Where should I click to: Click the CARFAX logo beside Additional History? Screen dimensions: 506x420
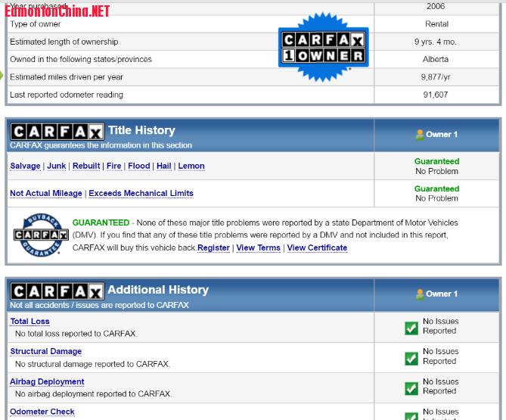57,291
